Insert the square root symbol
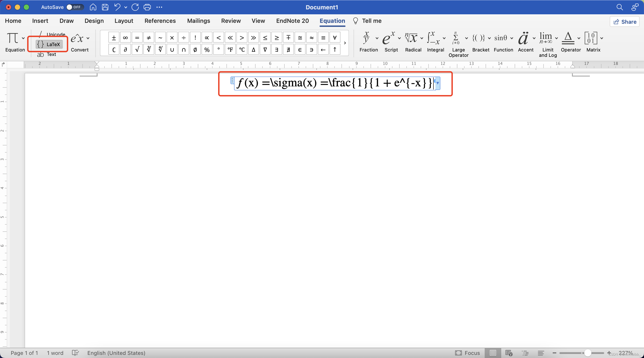Screen dimensions: 644x358 [137, 49]
